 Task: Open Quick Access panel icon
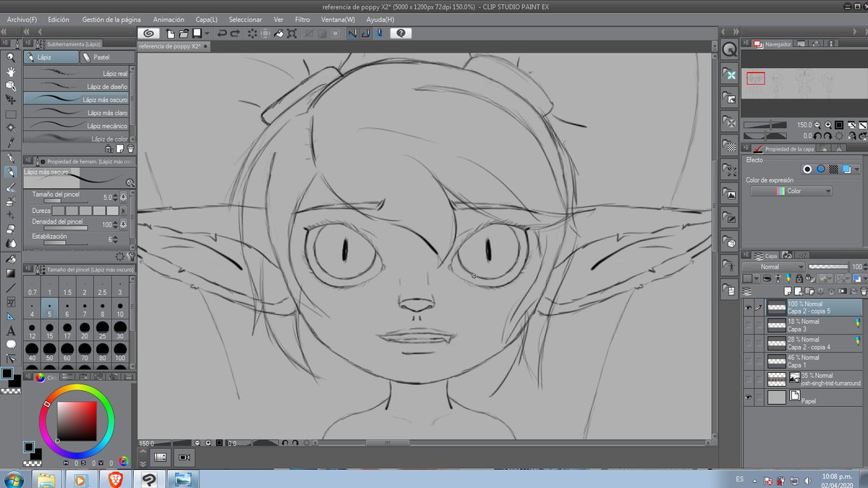pyautogui.click(x=729, y=49)
